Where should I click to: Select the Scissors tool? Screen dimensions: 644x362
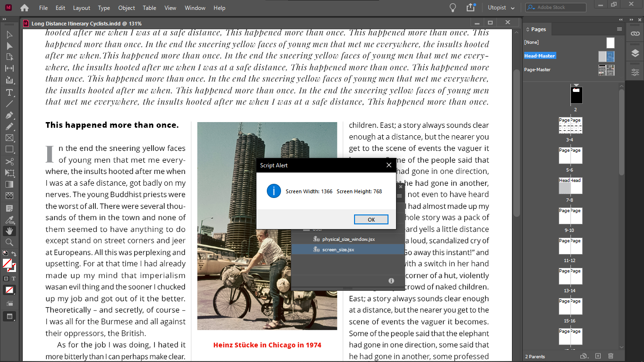coord(8,161)
